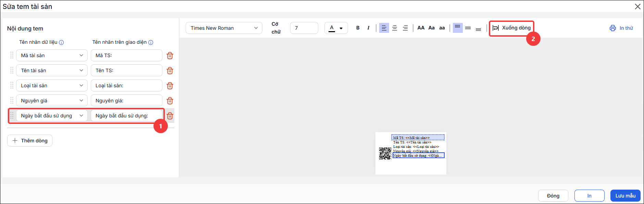Delete the Nguyên giá row
This screenshot has width=644, height=204.
(170, 101)
